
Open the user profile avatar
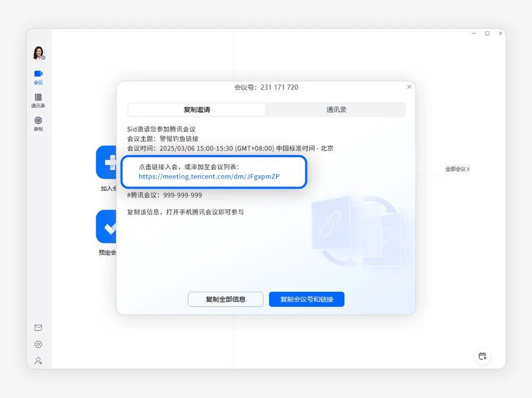coord(39,53)
